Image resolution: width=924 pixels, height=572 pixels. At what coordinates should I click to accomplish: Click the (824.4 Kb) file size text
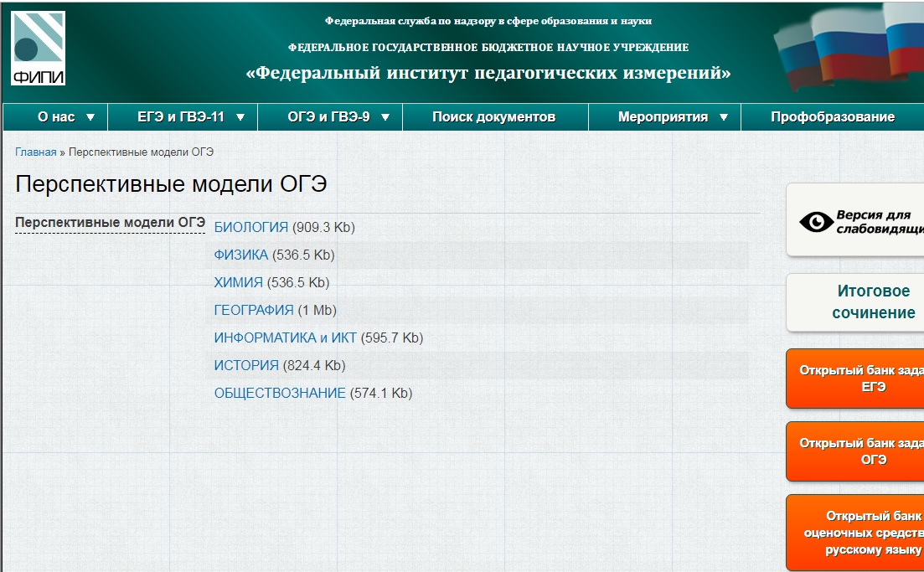(314, 366)
